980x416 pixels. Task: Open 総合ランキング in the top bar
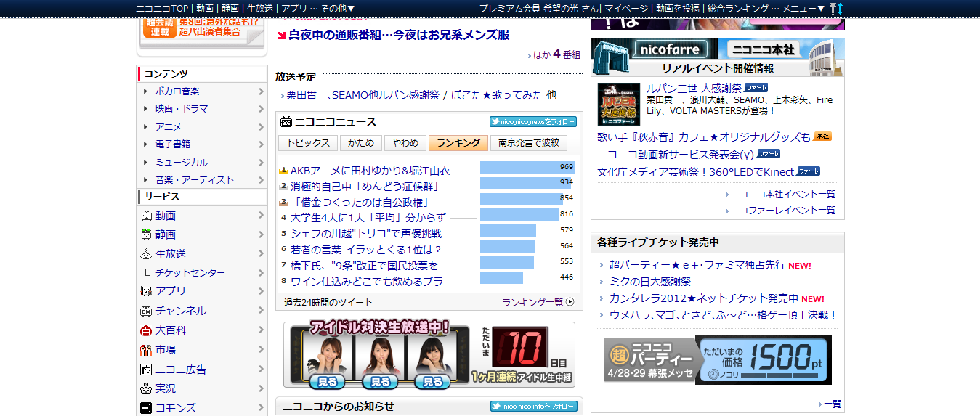(738, 8)
